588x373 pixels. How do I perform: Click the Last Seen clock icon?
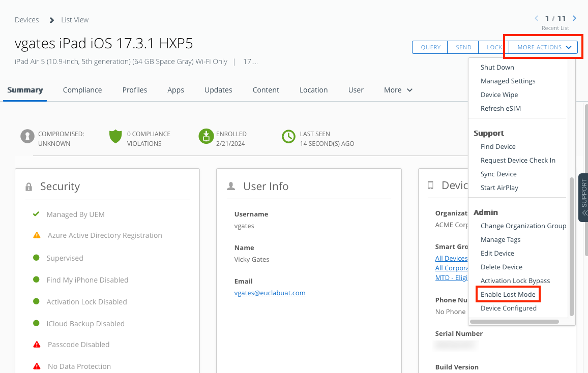tap(288, 137)
